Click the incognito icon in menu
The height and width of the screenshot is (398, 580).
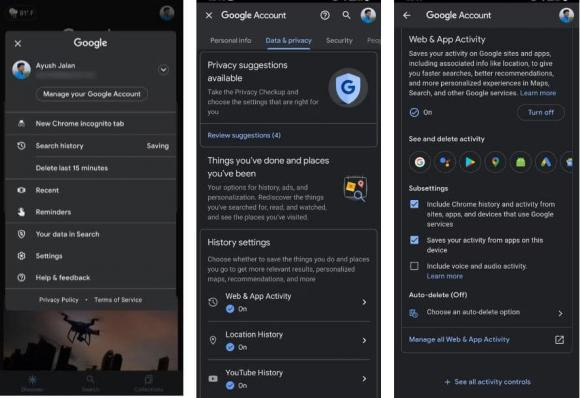pyautogui.click(x=21, y=124)
